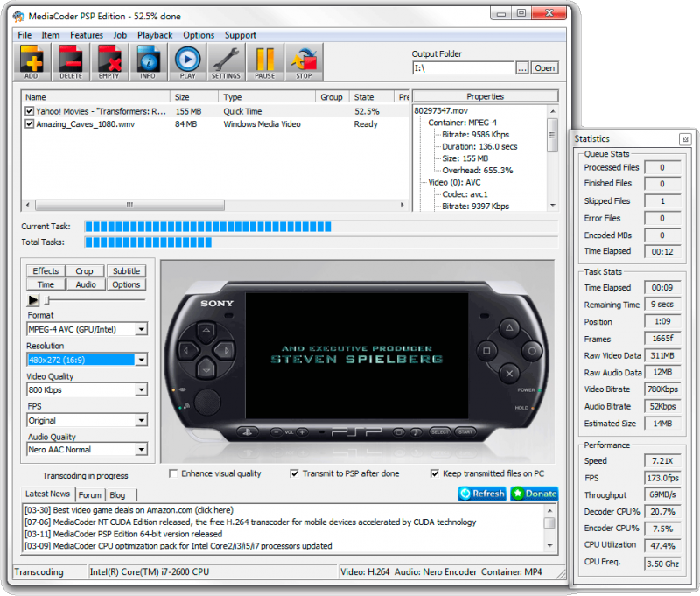This screenshot has height=596, width=700.
Task: Open the Job menu
Action: (120, 35)
